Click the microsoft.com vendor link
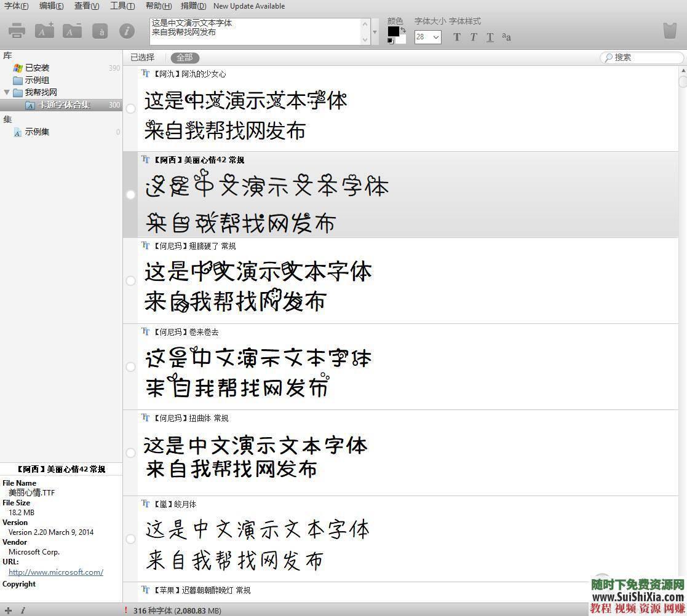This screenshot has width=687, height=616. click(55, 572)
